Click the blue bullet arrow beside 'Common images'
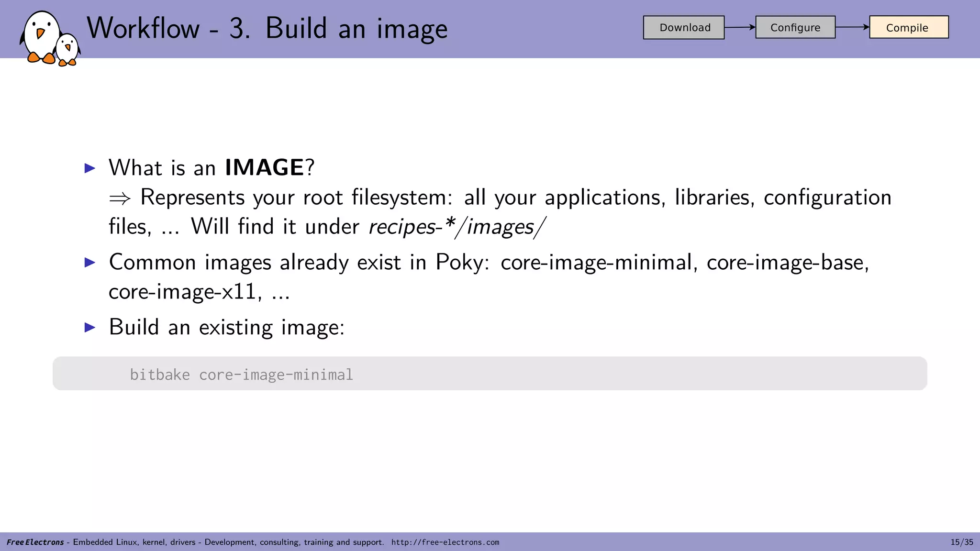This screenshot has width=980, height=551. pos(90,262)
